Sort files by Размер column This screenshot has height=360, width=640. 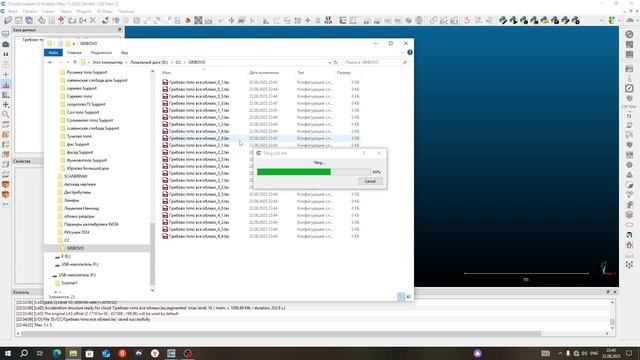tap(344, 73)
